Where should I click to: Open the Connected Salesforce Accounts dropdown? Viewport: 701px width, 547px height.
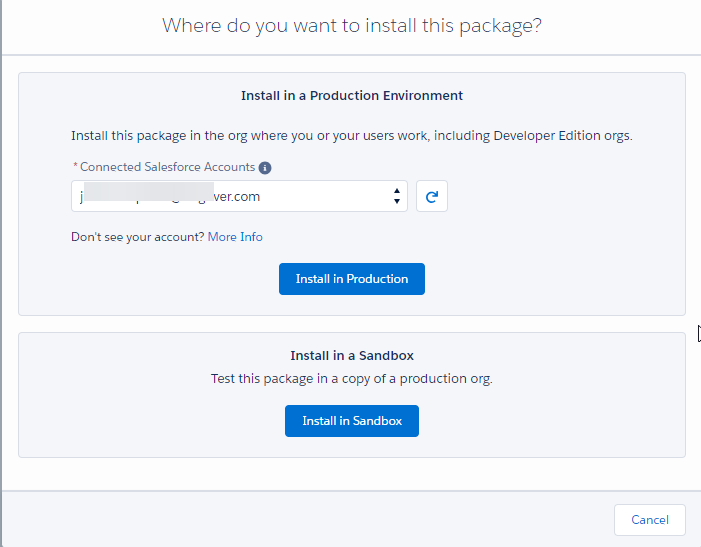point(239,196)
